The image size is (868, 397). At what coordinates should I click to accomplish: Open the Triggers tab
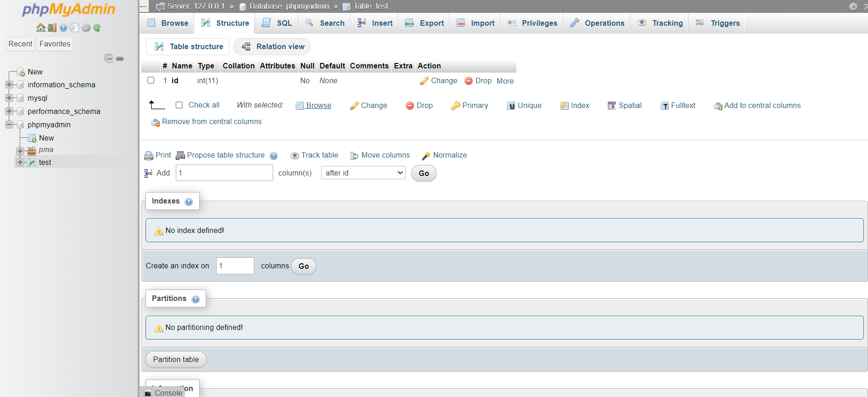point(717,23)
